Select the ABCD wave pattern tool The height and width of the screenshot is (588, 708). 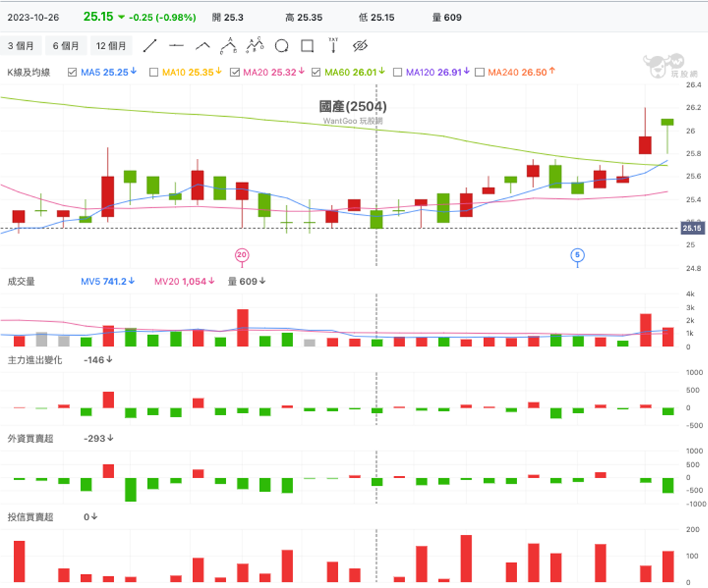click(x=255, y=46)
